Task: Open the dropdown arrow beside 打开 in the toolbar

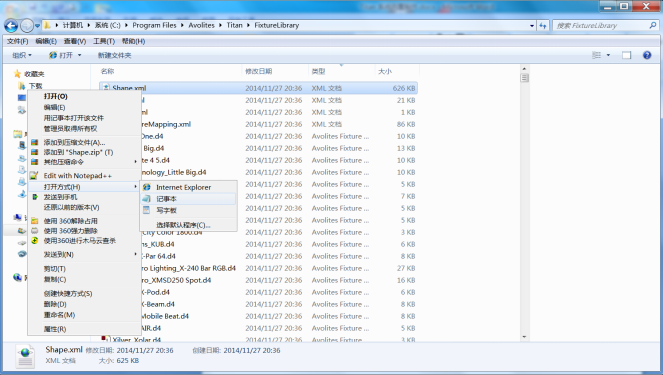Action: coord(79,55)
